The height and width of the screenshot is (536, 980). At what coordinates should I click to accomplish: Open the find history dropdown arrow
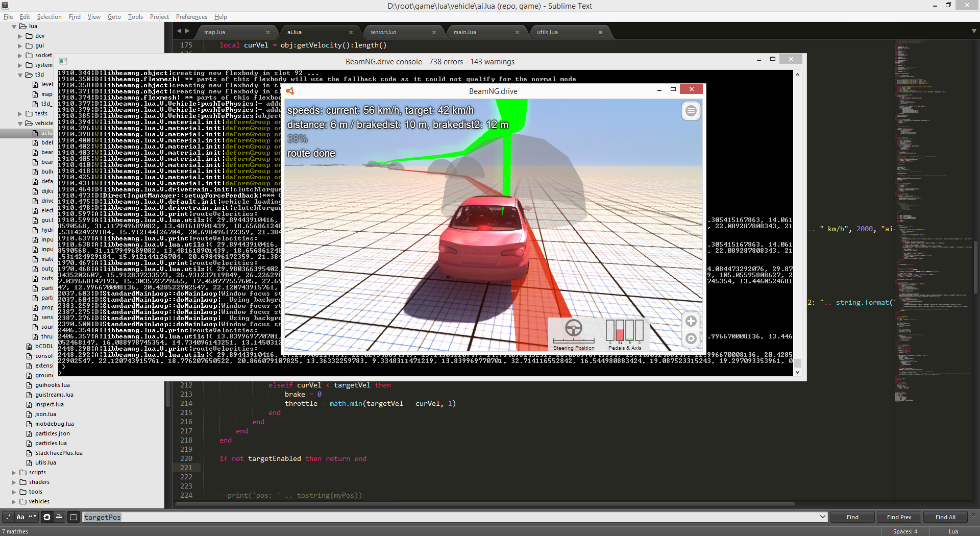822,517
